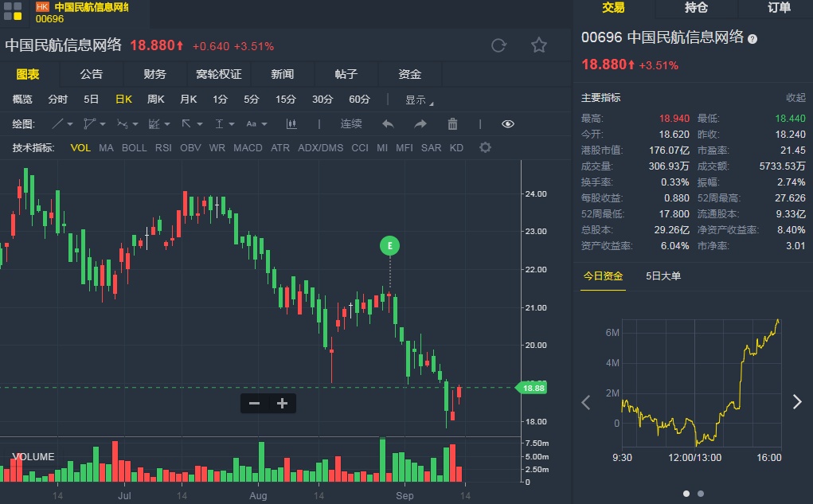Open the 显示 display dropdown
Screen dimensions: 813x504
point(419,100)
